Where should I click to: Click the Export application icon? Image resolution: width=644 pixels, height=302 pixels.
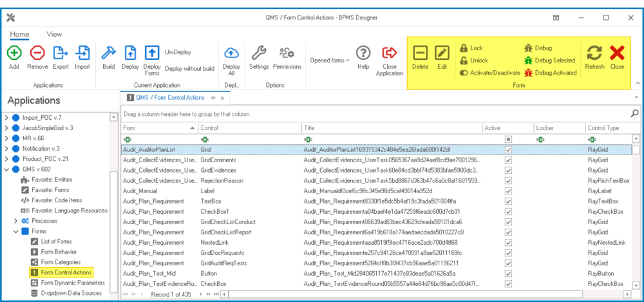61,53
